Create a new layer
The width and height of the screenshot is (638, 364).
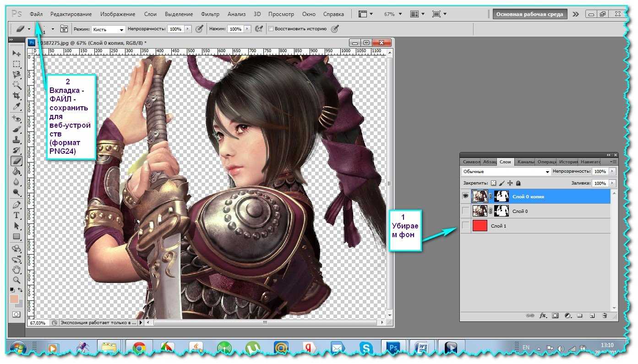point(592,315)
